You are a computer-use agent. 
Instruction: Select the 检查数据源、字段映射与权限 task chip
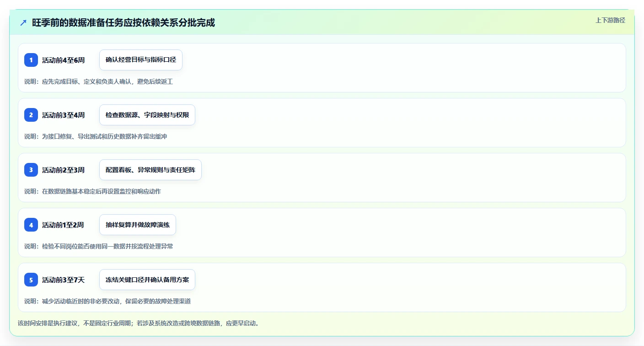tap(147, 115)
